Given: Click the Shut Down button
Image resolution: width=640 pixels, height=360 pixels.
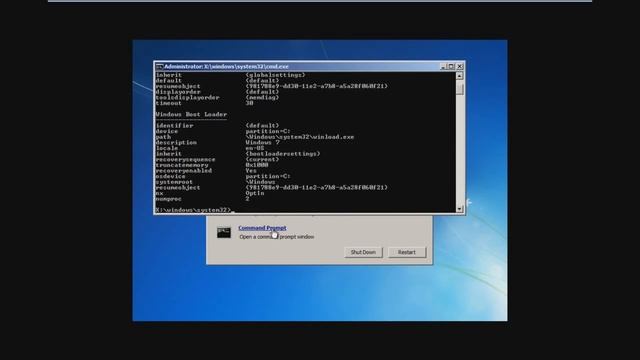Looking at the screenshot, I should 363,252.
